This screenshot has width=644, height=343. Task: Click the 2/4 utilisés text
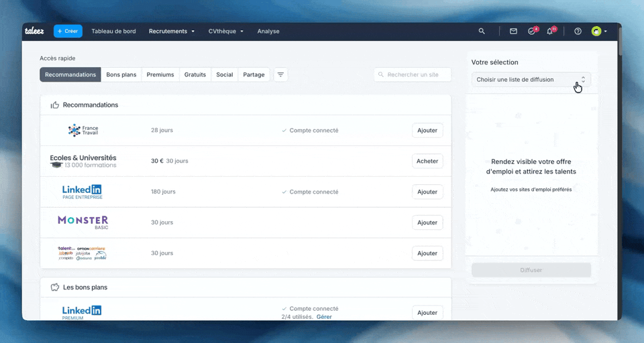(297, 317)
